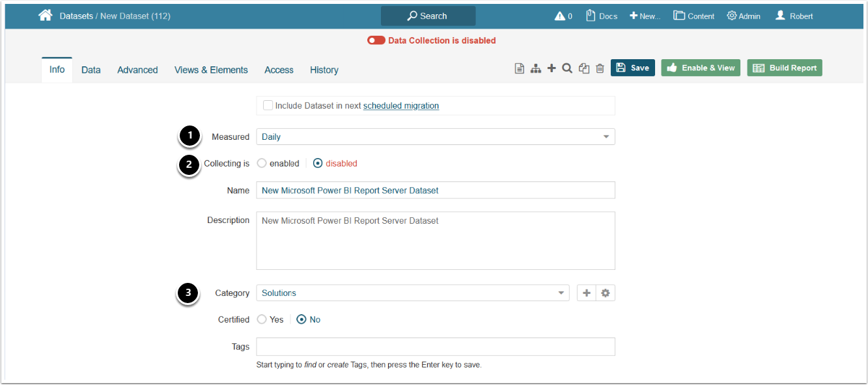The image size is (868, 385).
Task: Open the New menu in header
Action: click(x=645, y=16)
